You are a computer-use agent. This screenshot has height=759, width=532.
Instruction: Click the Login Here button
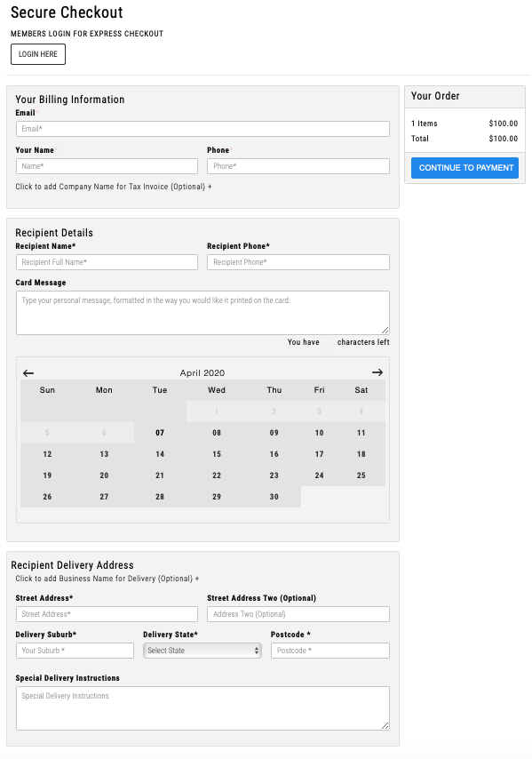[38, 54]
